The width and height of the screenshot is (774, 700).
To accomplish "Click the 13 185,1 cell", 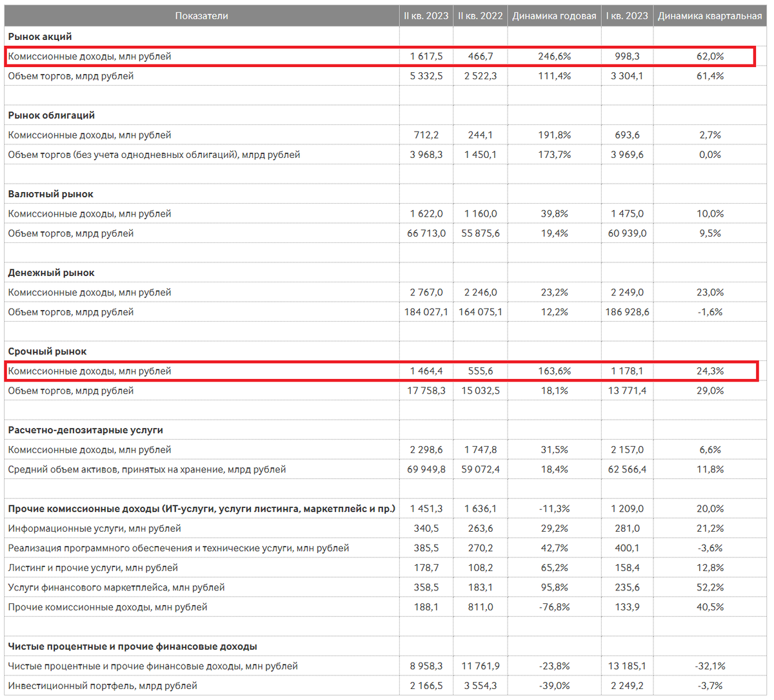I will pyautogui.click(x=628, y=666).
